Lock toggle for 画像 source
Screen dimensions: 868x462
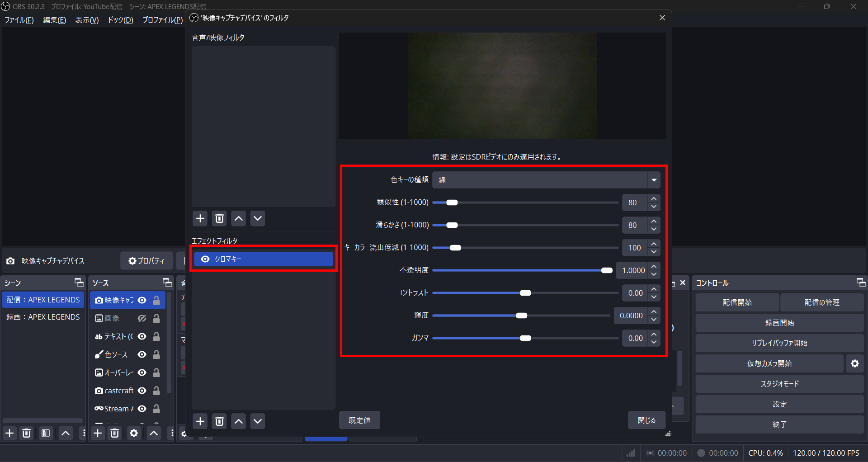[x=156, y=318]
